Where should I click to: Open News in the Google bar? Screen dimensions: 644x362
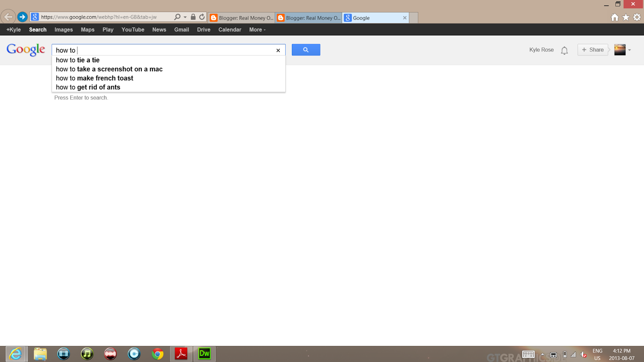point(159,29)
